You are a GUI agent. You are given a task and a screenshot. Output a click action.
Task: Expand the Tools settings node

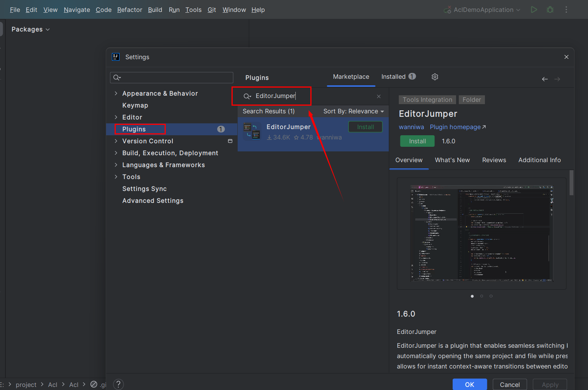click(x=116, y=177)
